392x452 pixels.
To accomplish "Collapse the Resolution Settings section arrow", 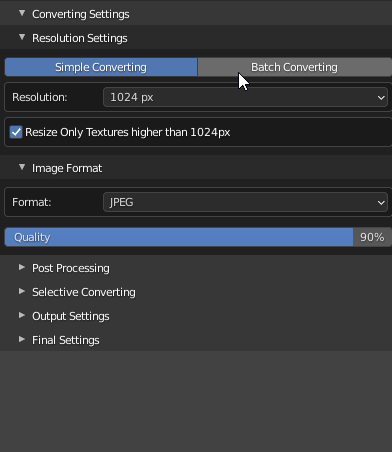I will coord(22,37).
